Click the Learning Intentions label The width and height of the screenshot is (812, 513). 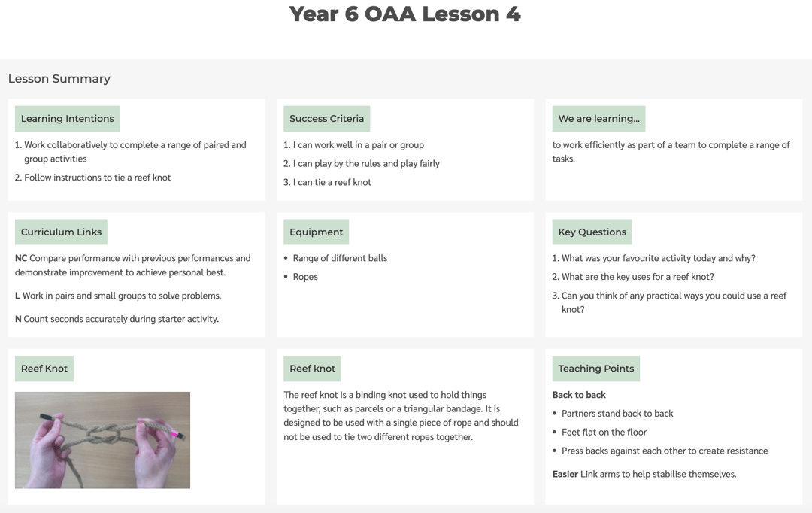point(68,119)
